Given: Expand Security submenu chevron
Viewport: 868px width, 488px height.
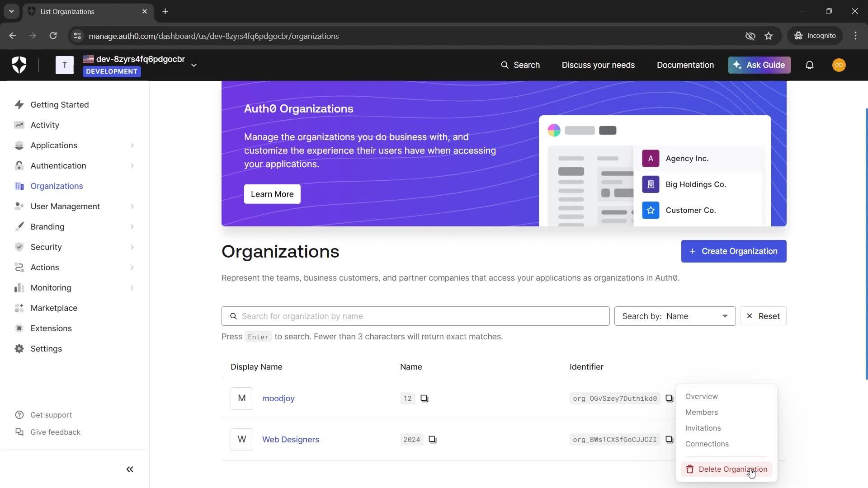Looking at the screenshot, I should point(132,247).
